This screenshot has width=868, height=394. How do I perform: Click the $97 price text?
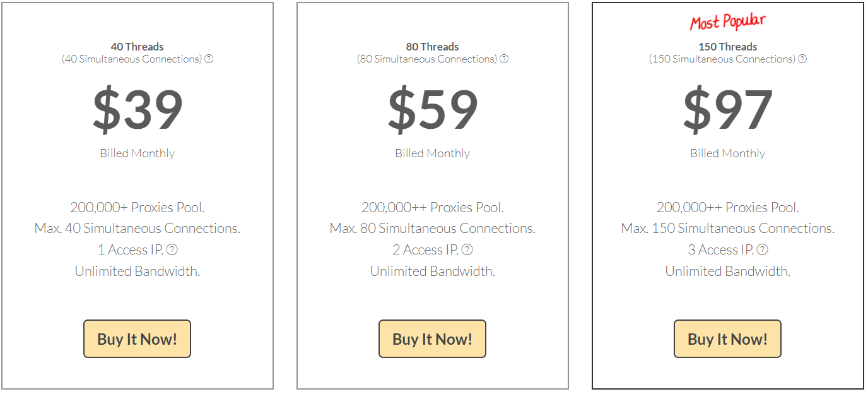(x=727, y=110)
